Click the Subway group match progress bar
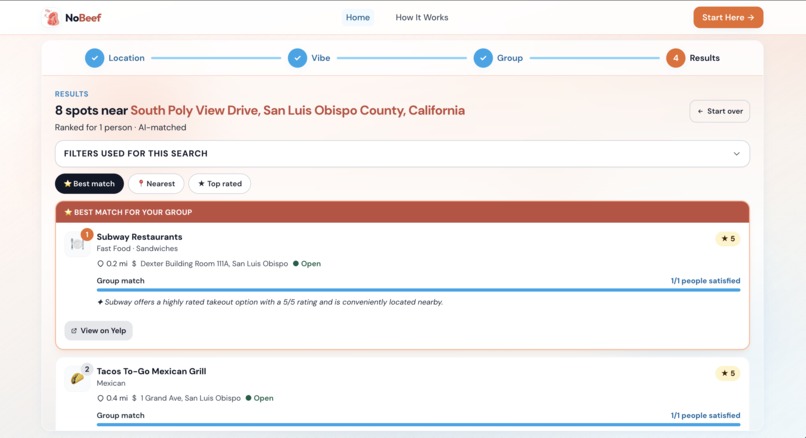This screenshot has width=806, height=438. 418,290
